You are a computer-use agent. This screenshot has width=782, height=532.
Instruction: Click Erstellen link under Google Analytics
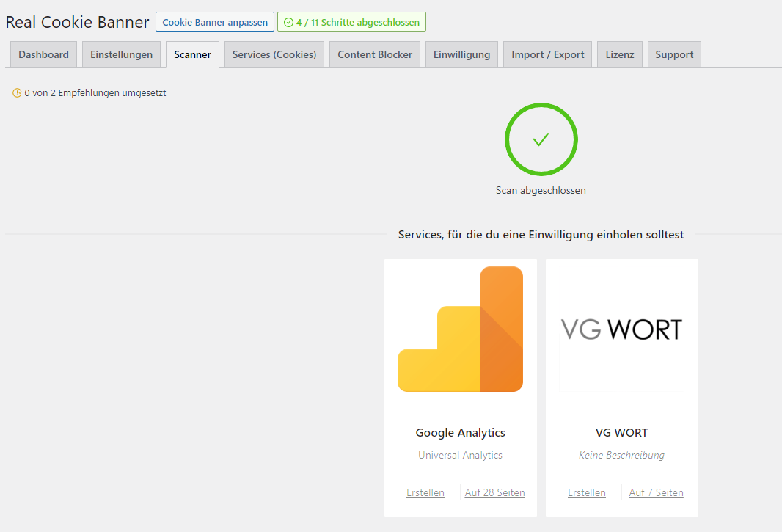coord(425,492)
